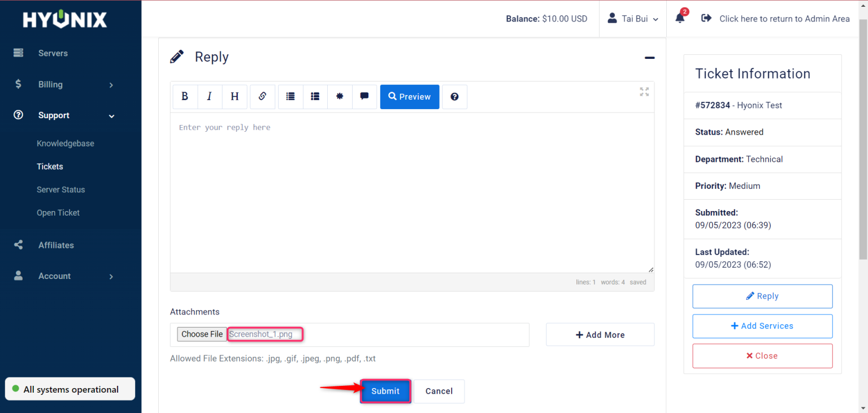Insert a numbered list in the reply
Screen dimensions: 868x413
[315, 97]
